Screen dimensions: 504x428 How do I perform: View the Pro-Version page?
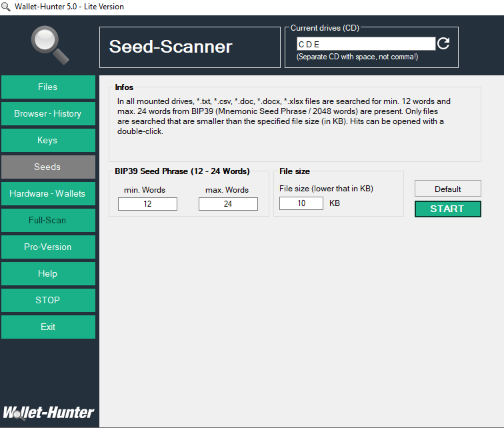point(48,247)
